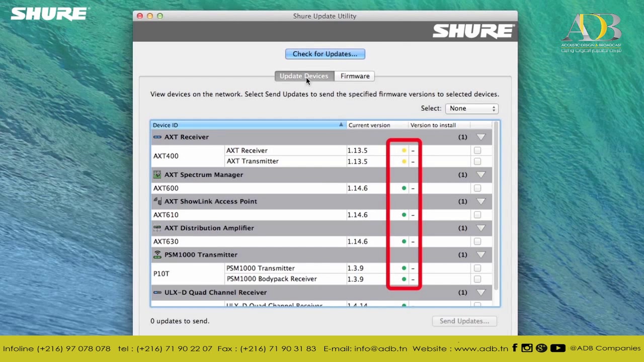Screen dimensions: 644x362
Task: Click the AXT Transmitter component name
Action: point(253,161)
